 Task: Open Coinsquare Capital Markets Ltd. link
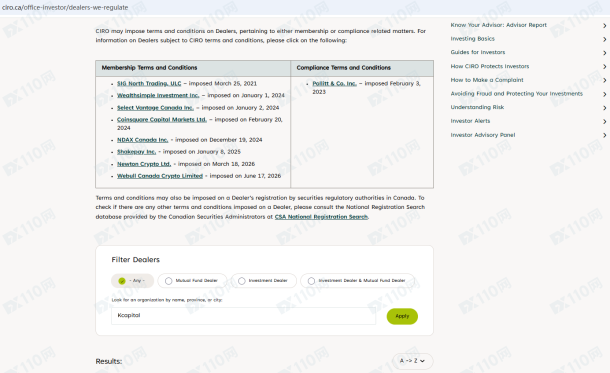(x=162, y=120)
